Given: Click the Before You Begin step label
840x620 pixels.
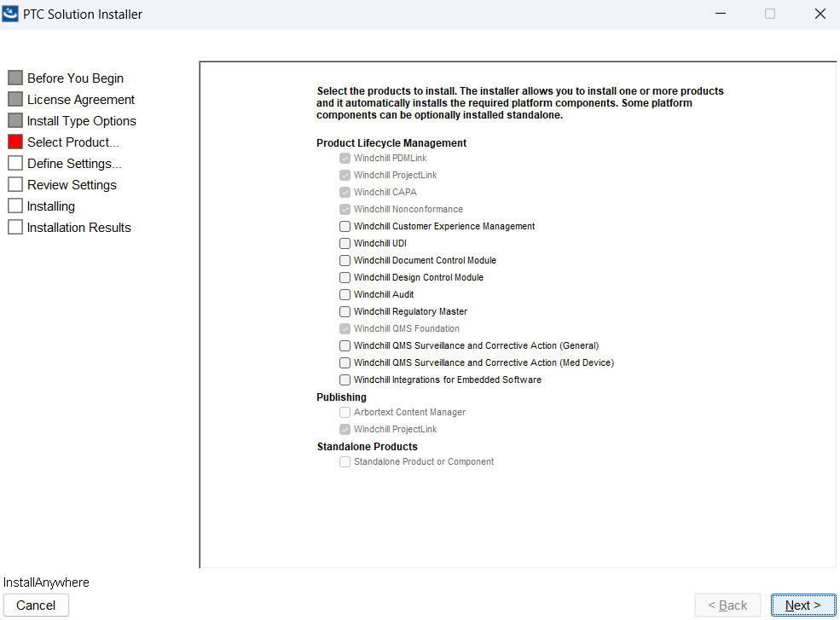Looking at the screenshot, I should coord(76,78).
